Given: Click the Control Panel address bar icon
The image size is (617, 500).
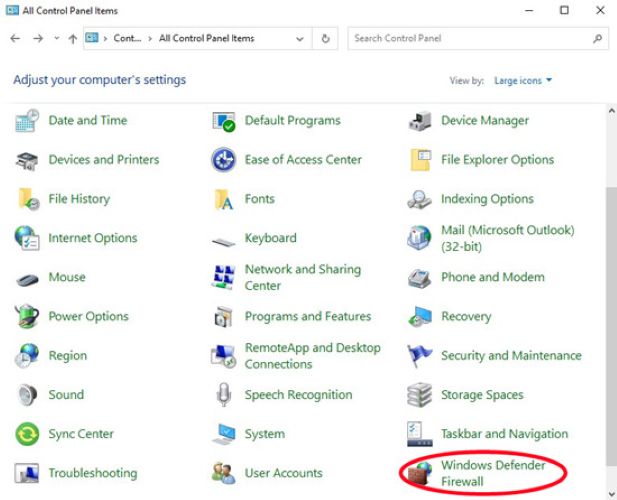Looking at the screenshot, I should [x=92, y=38].
